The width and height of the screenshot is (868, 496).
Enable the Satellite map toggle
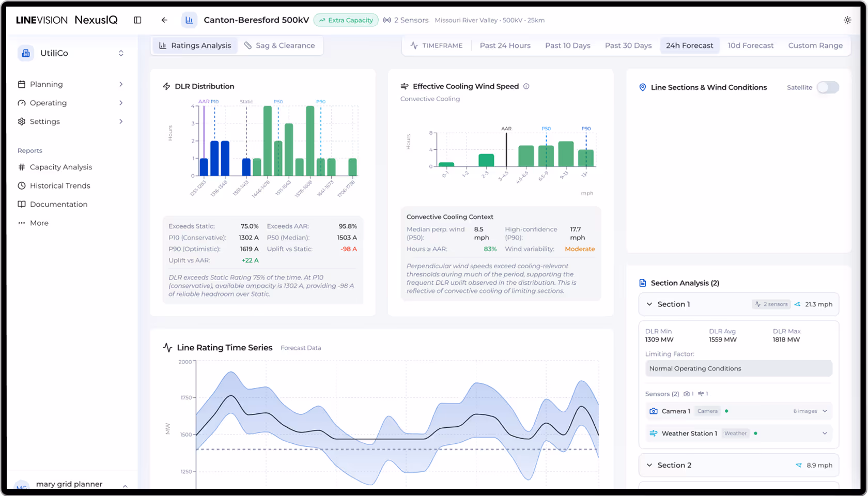(x=828, y=87)
